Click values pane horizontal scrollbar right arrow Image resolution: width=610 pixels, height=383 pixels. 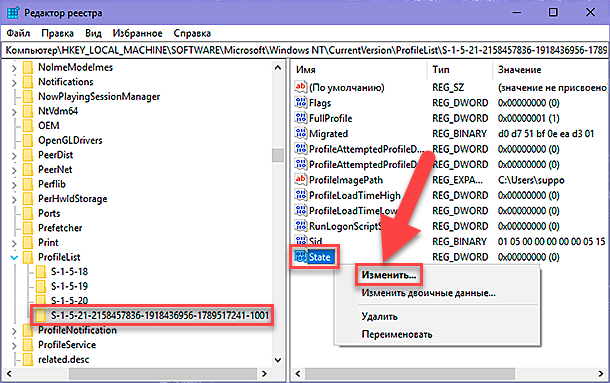click(x=601, y=374)
